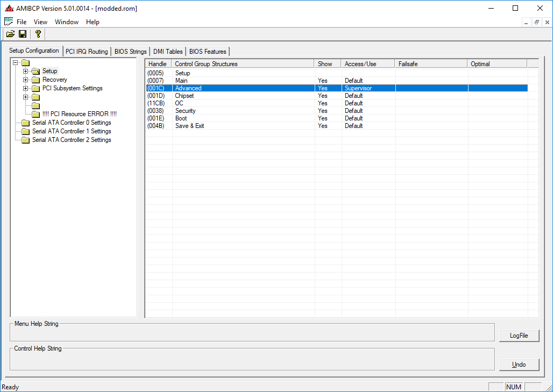Click the PCI Resource ERROR tree label
553x392 pixels.
point(80,114)
